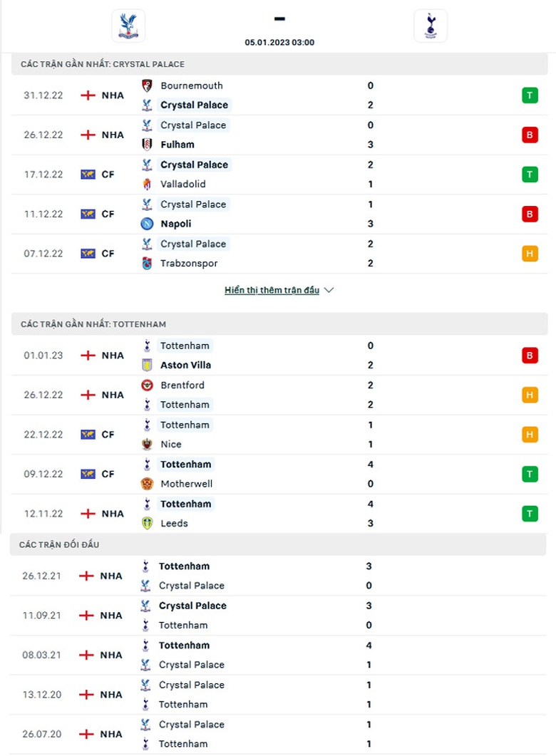Click orange H badge for Trabzonspor match
The height and width of the screenshot is (756, 556).
click(x=530, y=254)
